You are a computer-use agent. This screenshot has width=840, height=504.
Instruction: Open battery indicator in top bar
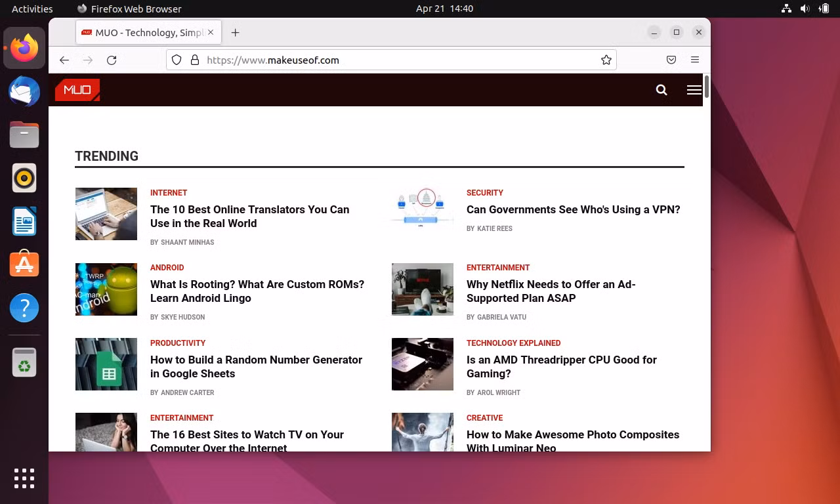[824, 9]
